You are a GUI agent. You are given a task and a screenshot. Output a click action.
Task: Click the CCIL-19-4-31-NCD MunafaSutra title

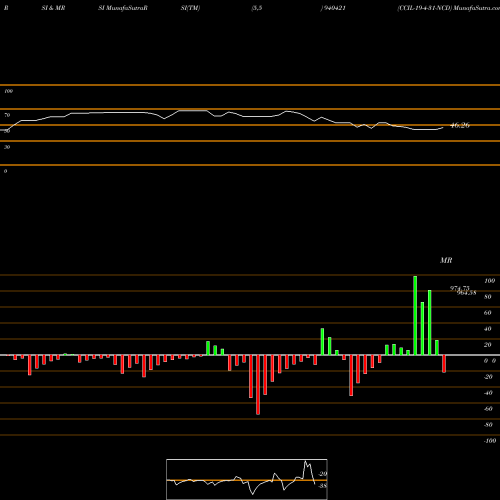click(x=448, y=8)
